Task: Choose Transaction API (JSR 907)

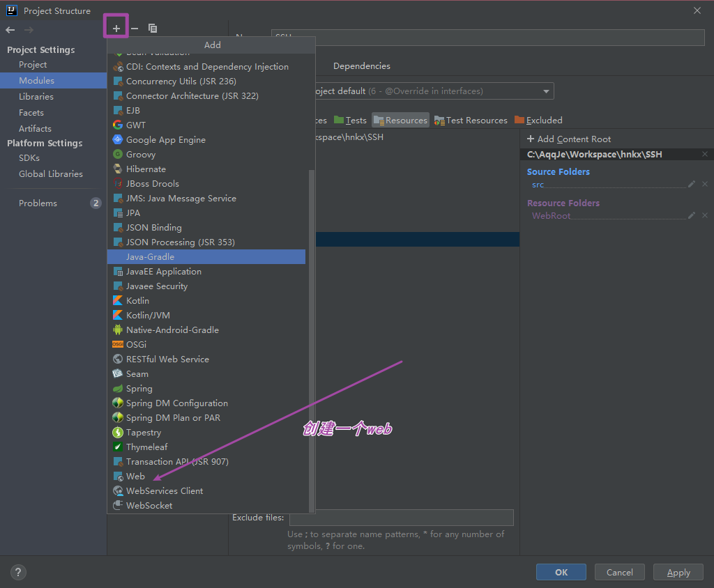Action: pos(206,461)
